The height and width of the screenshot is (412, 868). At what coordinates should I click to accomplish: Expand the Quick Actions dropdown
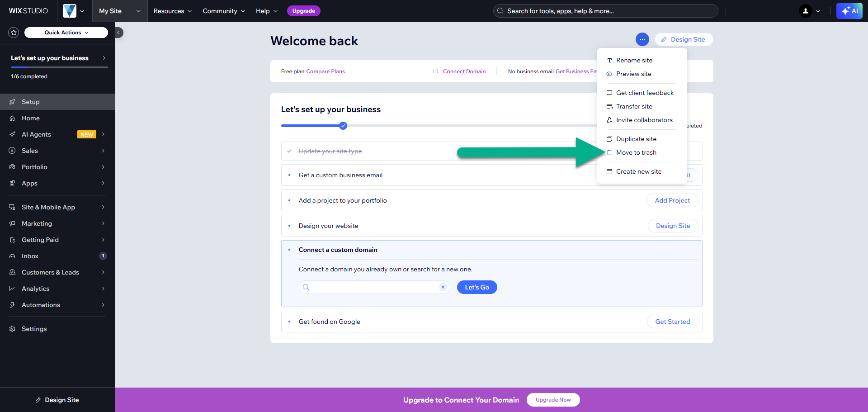pyautogui.click(x=66, y=33)
